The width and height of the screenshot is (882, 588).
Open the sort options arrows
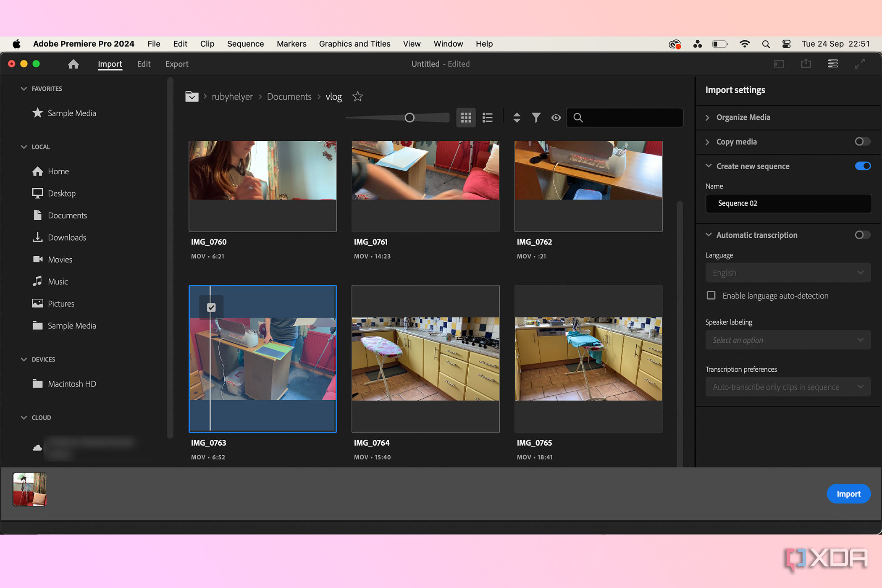517,118
